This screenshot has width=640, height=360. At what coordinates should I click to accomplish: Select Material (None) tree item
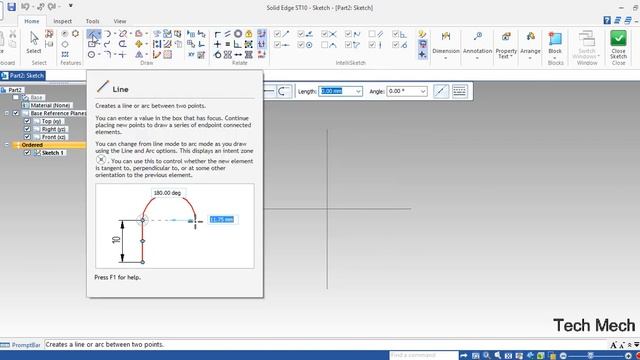click(x=50, y=105)
